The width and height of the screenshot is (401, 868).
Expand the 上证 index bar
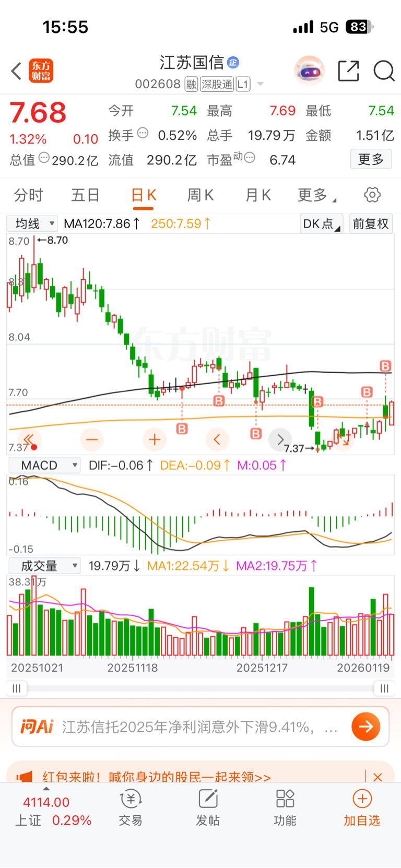point(46,789)
